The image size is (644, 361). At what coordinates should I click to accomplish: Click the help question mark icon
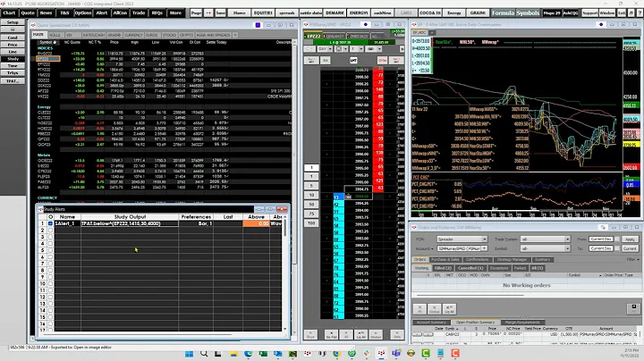(640, 13)
